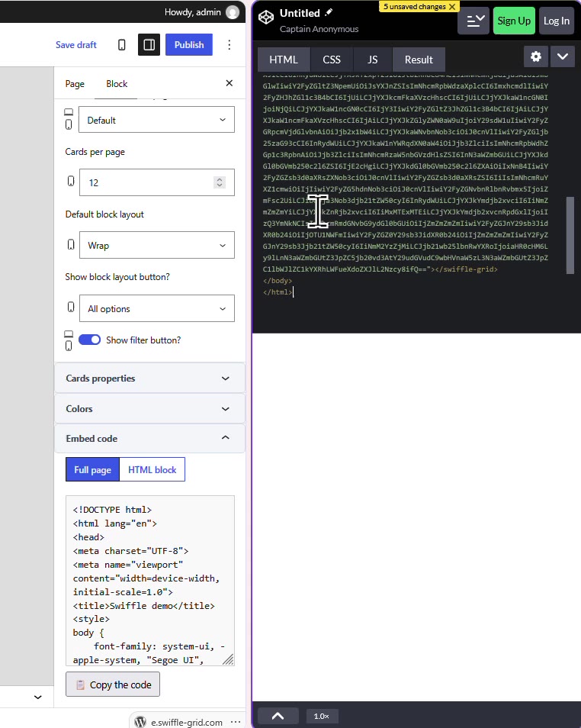Switch to the Block tab
This screenshot has height=728, width=581.
click(117, 84)
